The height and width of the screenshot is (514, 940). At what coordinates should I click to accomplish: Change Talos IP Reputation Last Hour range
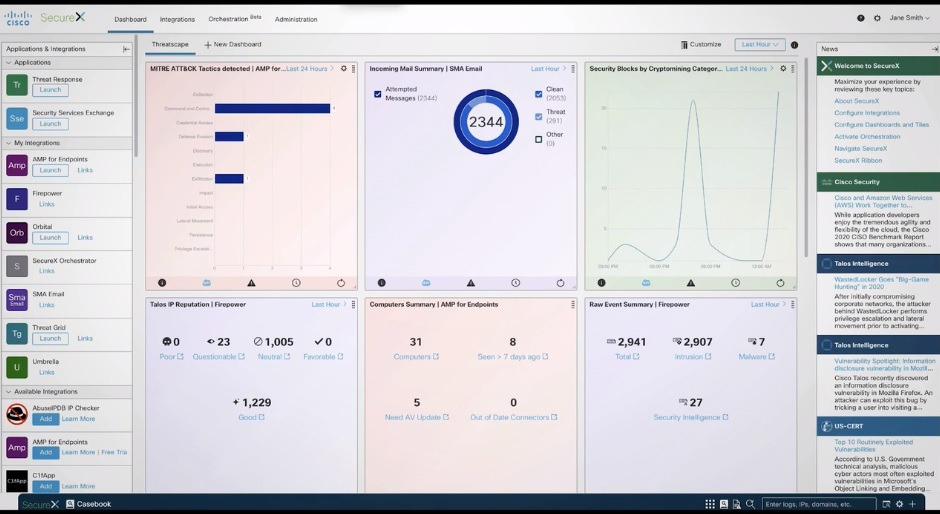tap(329, 305)
